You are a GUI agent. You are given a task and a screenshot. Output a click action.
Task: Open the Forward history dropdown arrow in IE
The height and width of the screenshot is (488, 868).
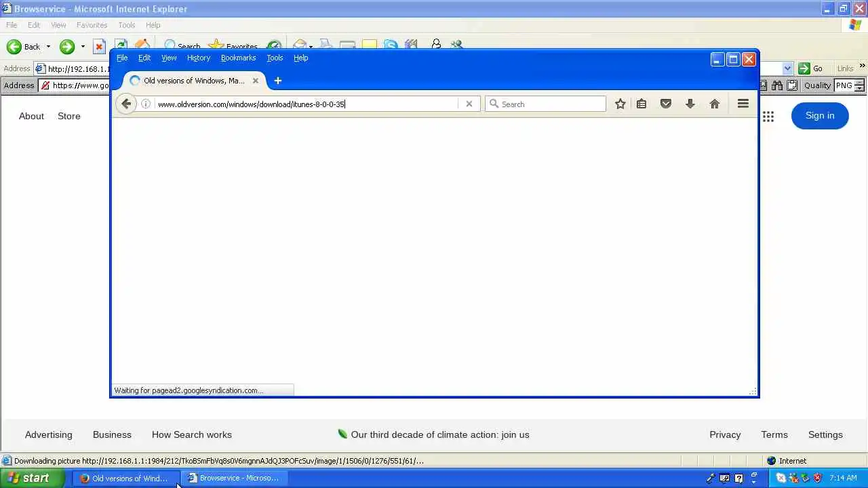[83, 47]
